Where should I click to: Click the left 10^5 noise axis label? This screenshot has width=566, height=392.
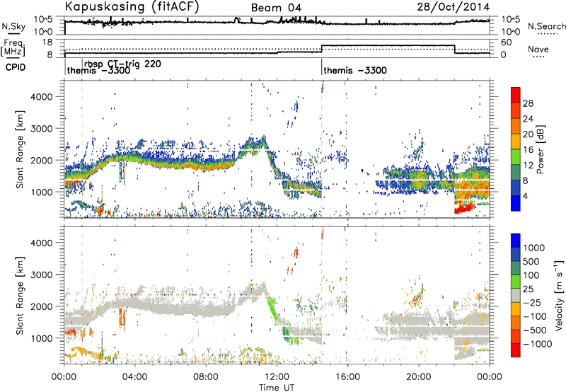44,20
